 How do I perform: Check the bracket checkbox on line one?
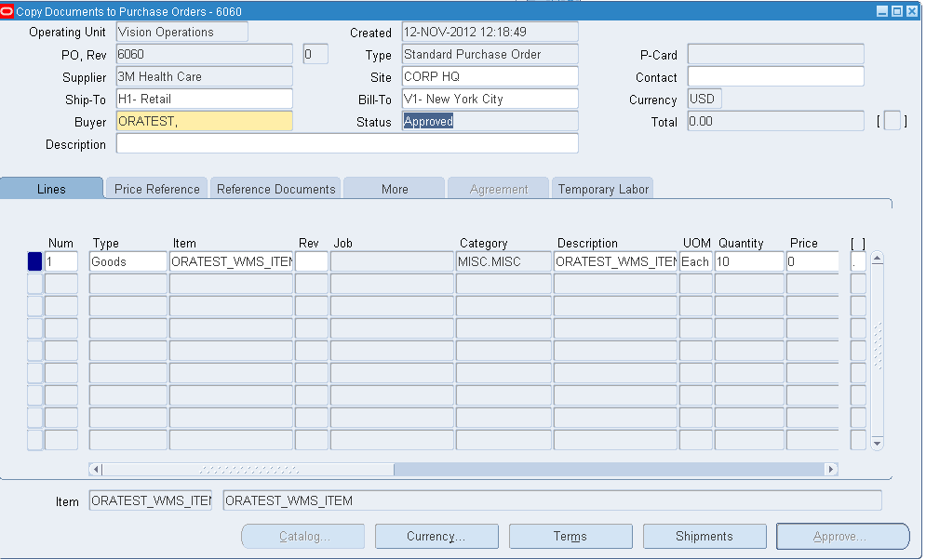pos(857,261)
